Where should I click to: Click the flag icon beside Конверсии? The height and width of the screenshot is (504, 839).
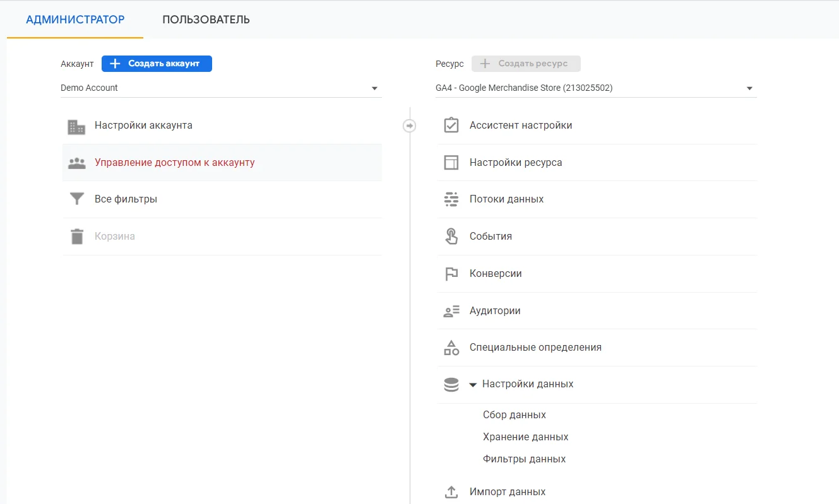[x=451, y=274]
